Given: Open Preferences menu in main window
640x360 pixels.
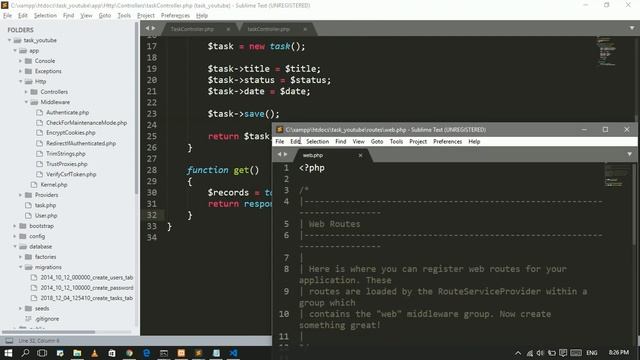Looking at the screenshot, I should (x=175, y=16).
